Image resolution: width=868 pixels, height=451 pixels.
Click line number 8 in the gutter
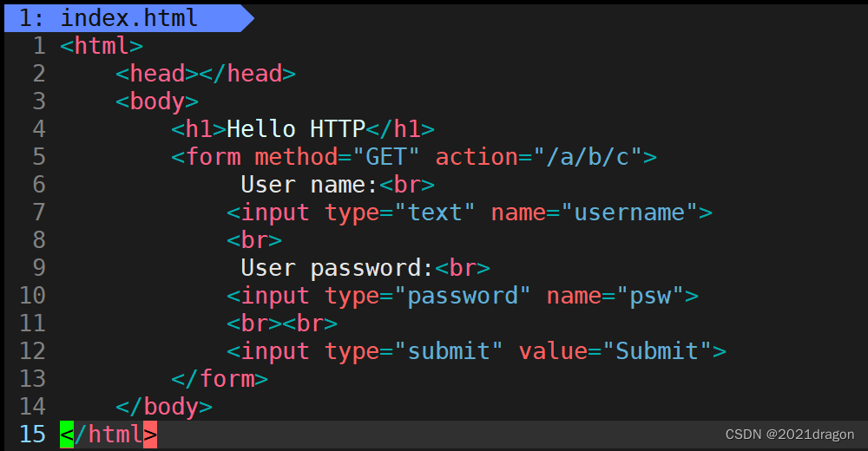point(38,240)
